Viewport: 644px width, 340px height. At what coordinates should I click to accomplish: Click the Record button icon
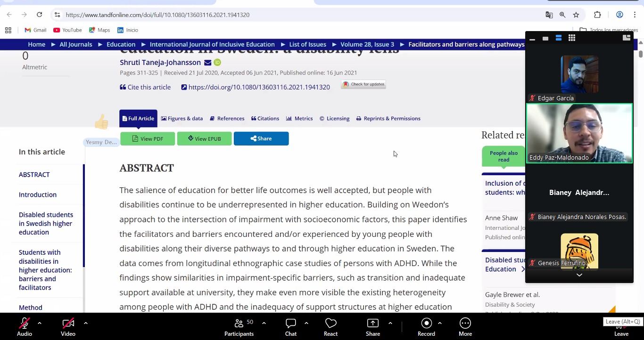(426, 324)
